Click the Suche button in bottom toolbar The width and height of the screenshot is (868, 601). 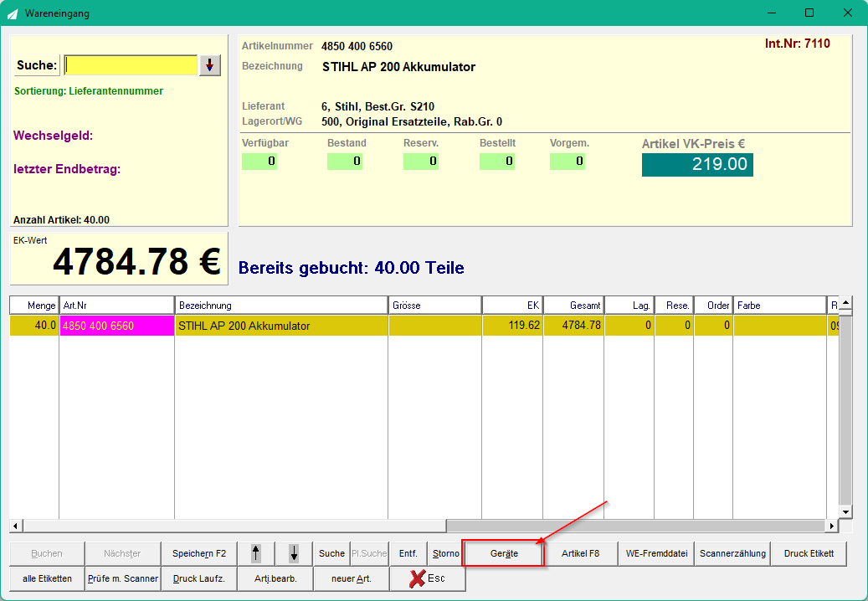[331, 553]
